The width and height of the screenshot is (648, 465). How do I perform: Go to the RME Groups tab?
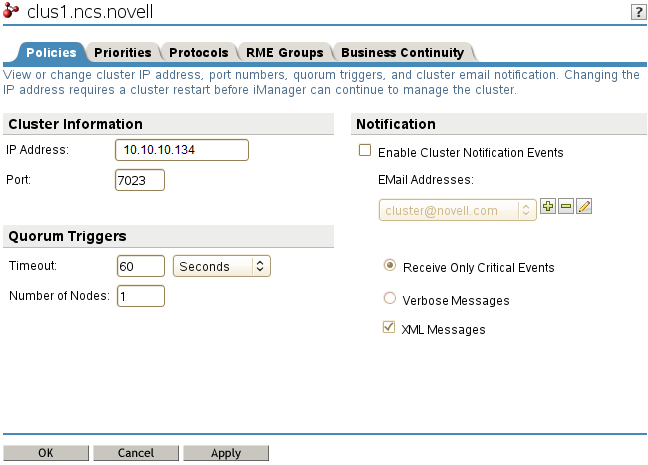(284, 52)
